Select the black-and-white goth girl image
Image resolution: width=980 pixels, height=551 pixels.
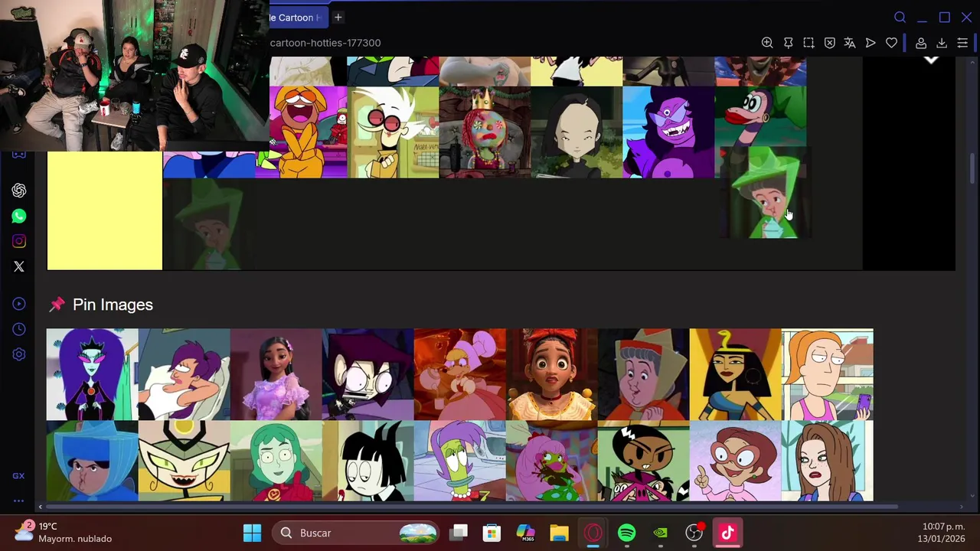pos(367,461)
